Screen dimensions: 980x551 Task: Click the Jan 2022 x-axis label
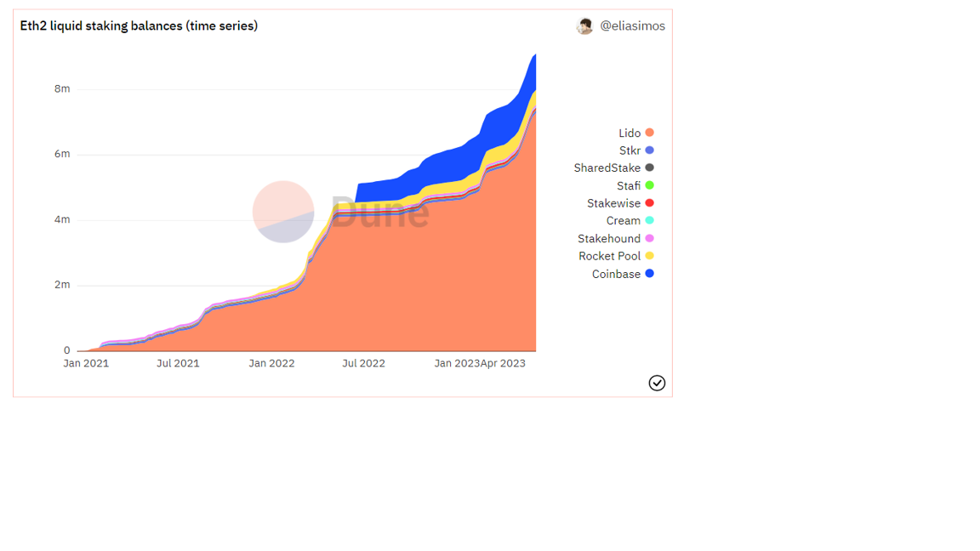coord(271,363)
